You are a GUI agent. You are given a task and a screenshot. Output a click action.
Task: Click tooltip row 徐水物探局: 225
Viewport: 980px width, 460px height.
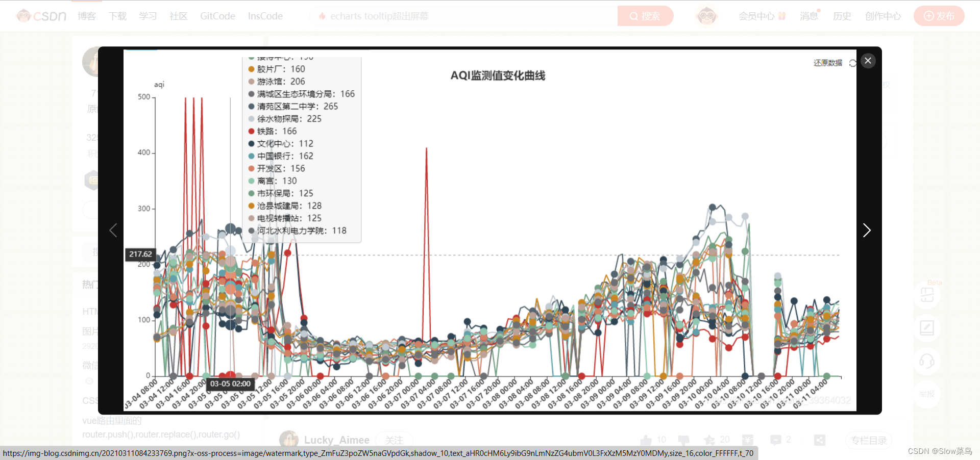point(285,119)
